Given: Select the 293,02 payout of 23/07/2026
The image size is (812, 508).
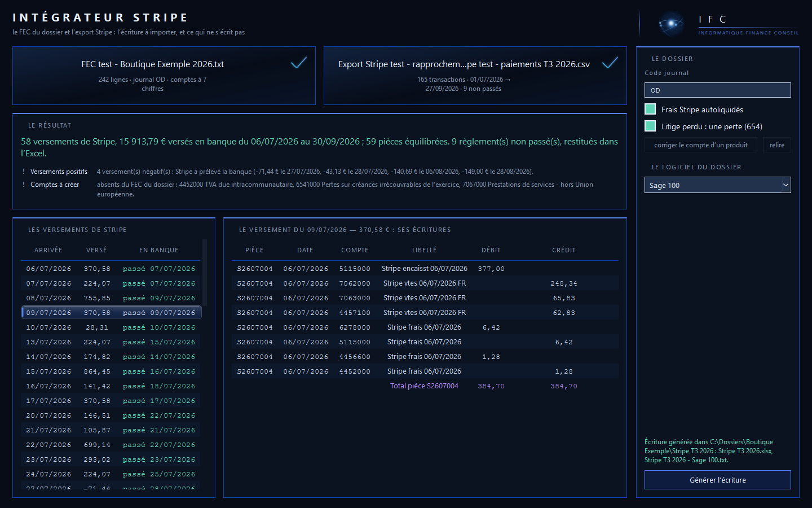Looking at the screenshot, I should [111, 459].
